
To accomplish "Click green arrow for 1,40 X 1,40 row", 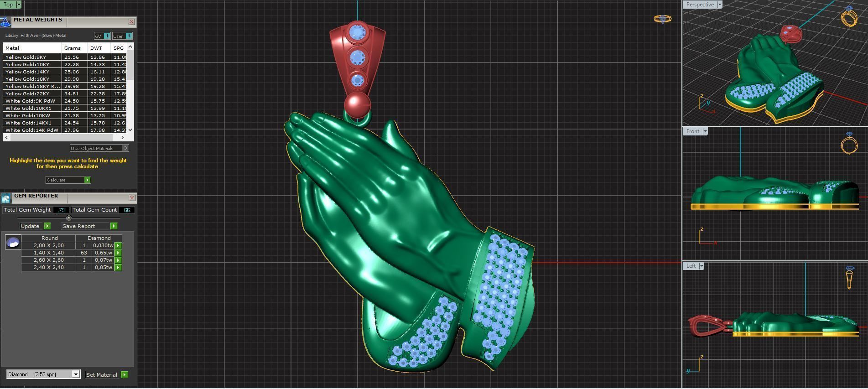I will (118, 253).
